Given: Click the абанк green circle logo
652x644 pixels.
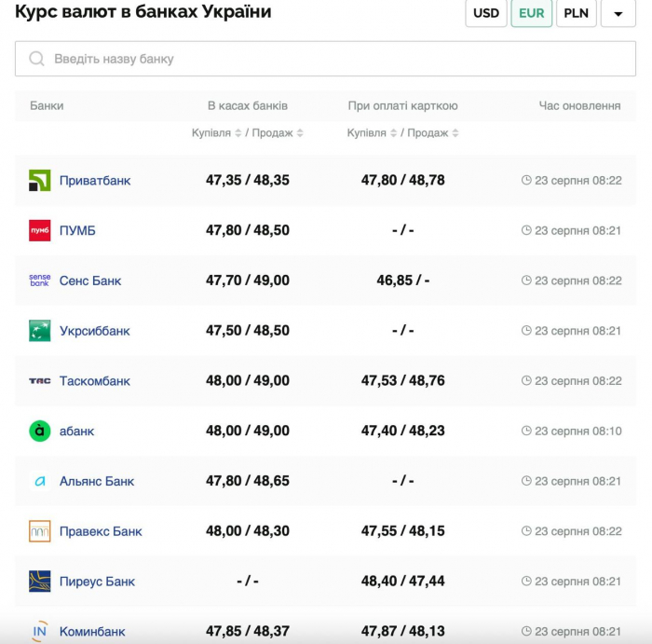Looking at the screenshot, I should coord(39,431).
